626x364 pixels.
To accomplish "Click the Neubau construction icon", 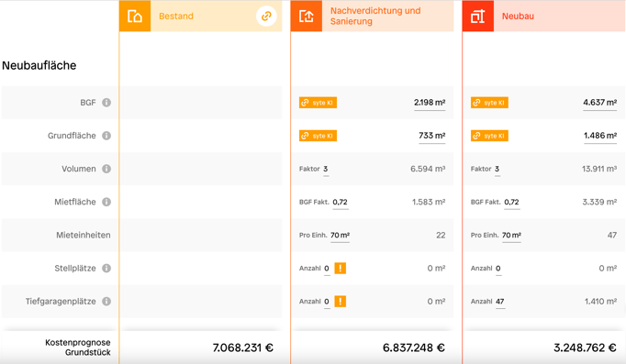I will tap(478, 17).
